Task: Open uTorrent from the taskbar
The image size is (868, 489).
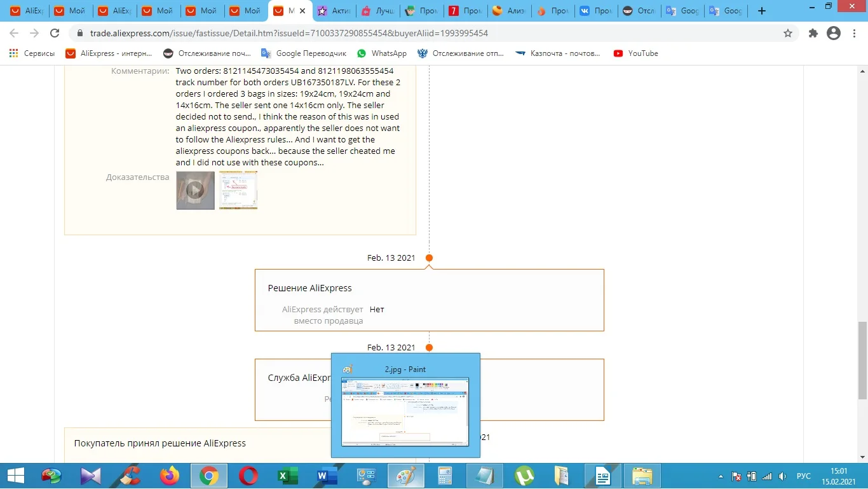Action: (524, 476)
